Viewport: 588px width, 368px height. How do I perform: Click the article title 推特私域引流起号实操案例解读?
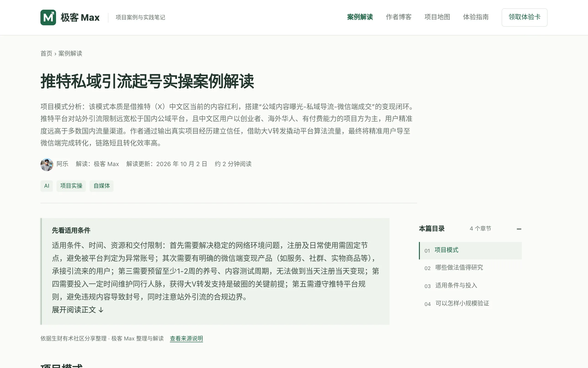click(147, 81)
